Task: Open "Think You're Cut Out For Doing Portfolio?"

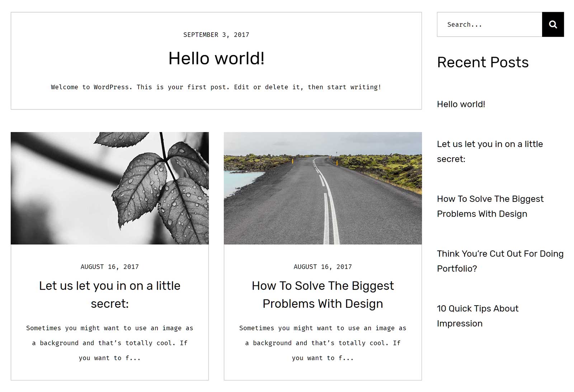Action: (500, 261)
